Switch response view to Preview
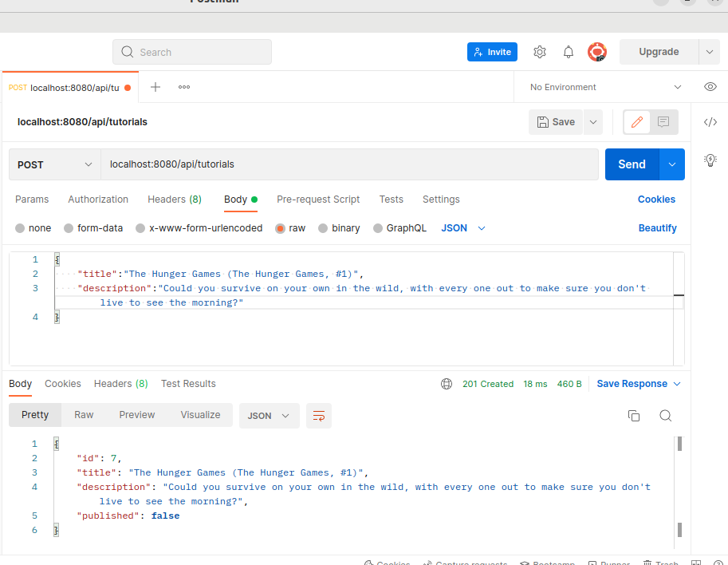The width and height of the screenshot is (728, 565). (x=137, y=415)
